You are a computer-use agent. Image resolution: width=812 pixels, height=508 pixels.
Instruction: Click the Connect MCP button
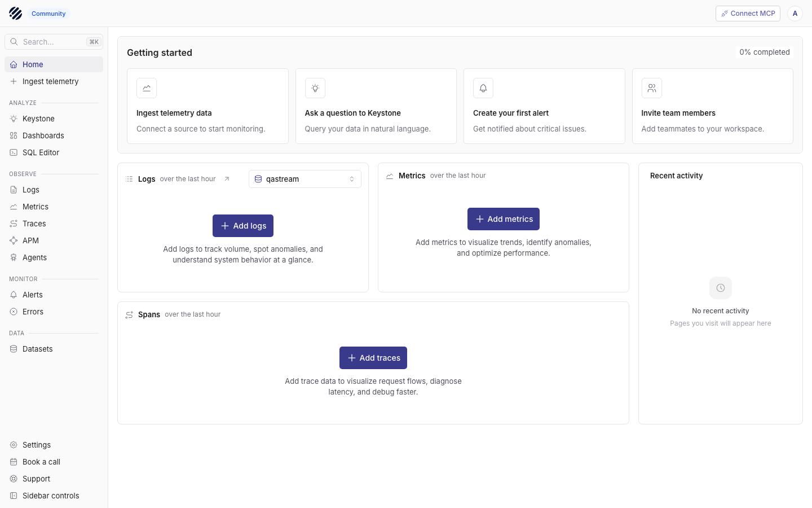click(748, 14)
